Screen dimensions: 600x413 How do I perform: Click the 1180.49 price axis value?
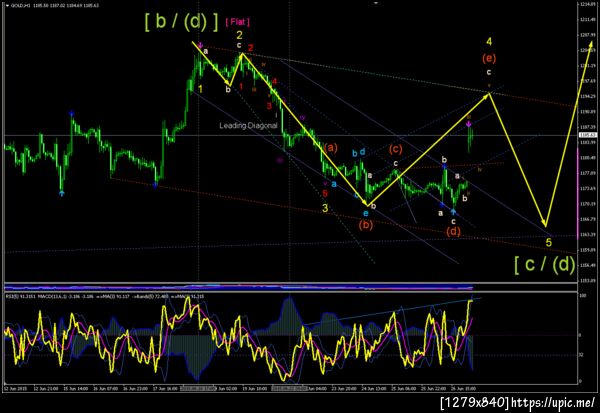tap(587, 158)
